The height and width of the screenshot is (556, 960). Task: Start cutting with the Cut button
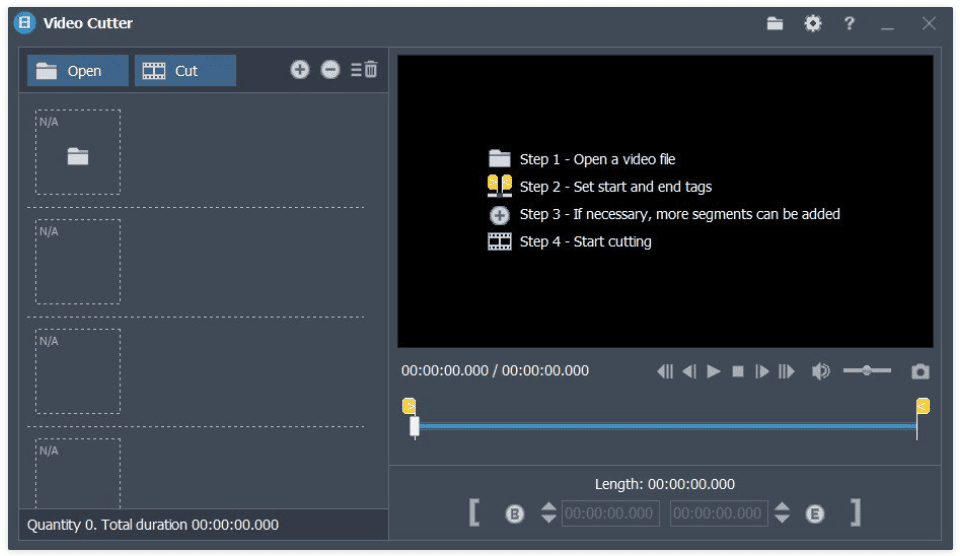185,71
